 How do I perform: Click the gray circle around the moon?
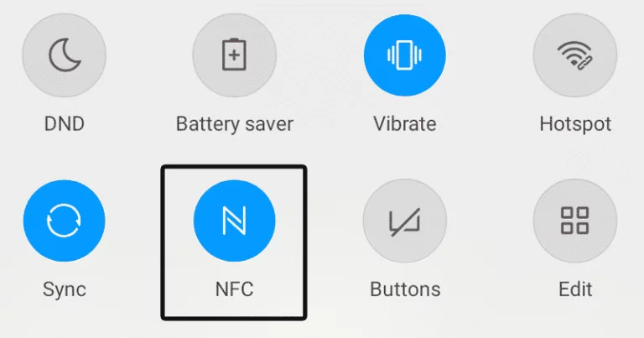pyautogui.click(x=65, y=55)
